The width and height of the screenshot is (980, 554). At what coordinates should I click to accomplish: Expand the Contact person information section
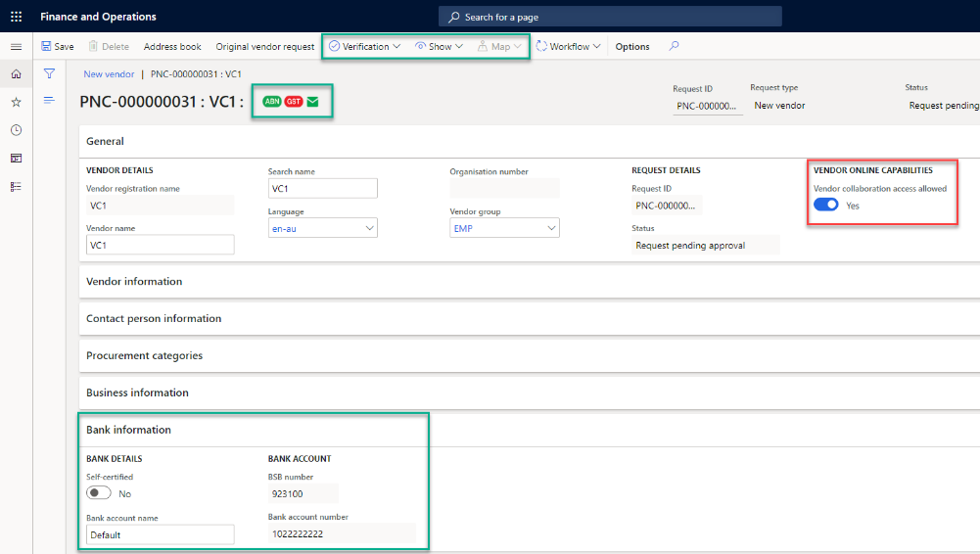529,318
